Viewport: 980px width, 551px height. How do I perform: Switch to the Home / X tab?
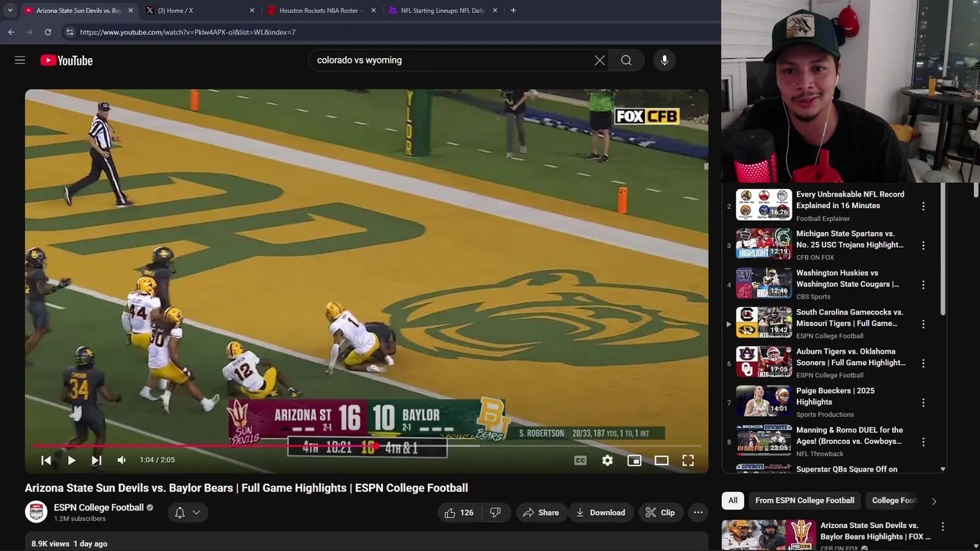pos(200,11)
